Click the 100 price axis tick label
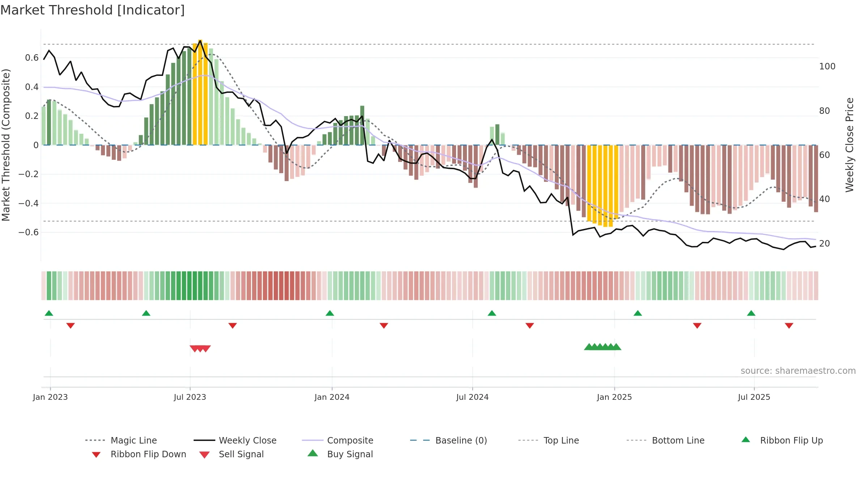 click(x=827, y=67)
